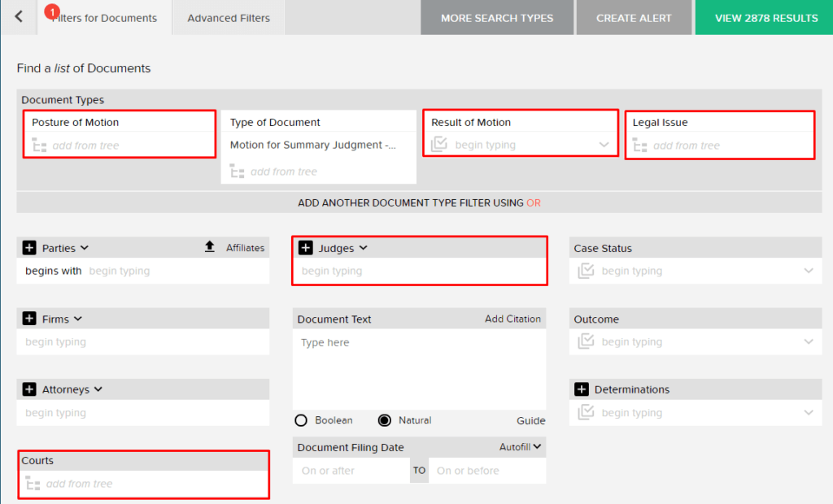Click the On or after date field
This screenshot has width=833, height=504.
(x=351, y=471)
